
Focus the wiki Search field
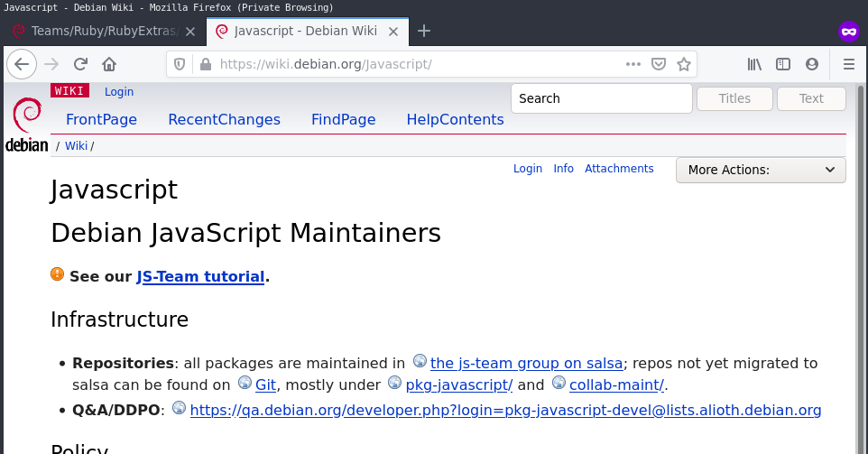point(602,98)
